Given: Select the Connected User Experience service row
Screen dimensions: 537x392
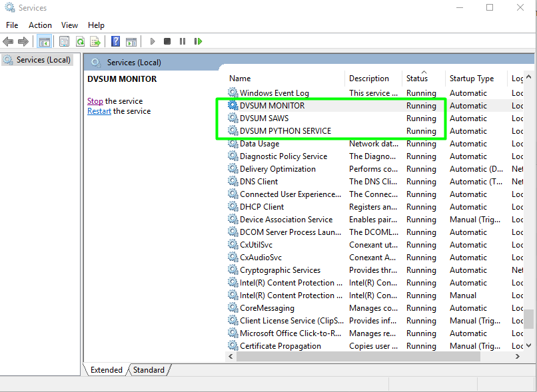Looking at the screenshot, I should point(375,194).
